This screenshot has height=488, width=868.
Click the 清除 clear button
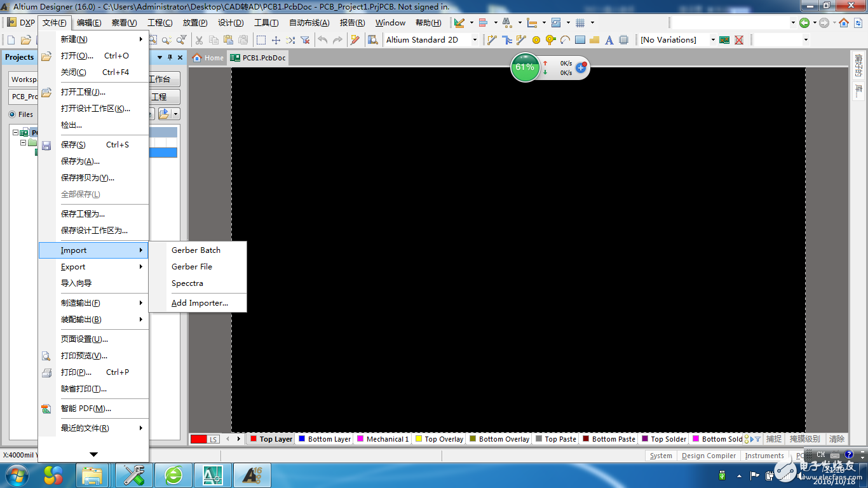[x=837, y=439]
